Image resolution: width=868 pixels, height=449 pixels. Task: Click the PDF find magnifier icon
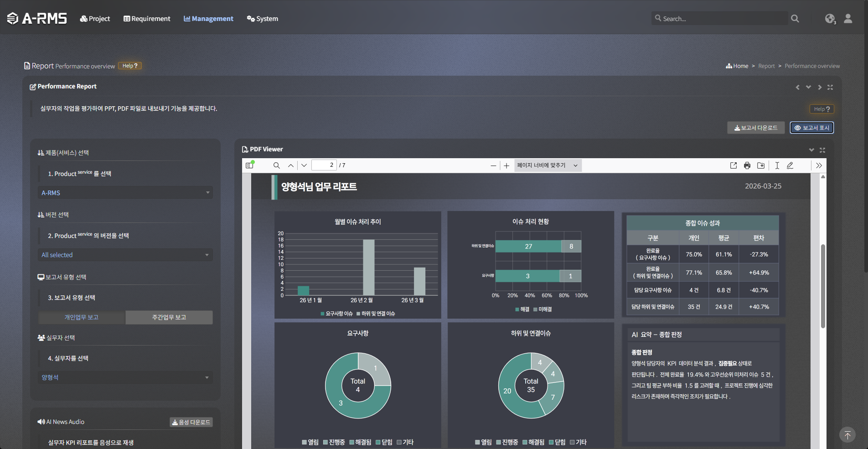tap(276, 165)
